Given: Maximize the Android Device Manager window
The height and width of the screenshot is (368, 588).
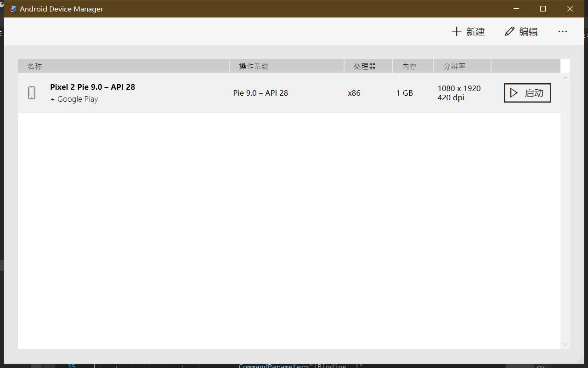Looking at the screenshot, I should pyautogui.click(x=543, y=9).
